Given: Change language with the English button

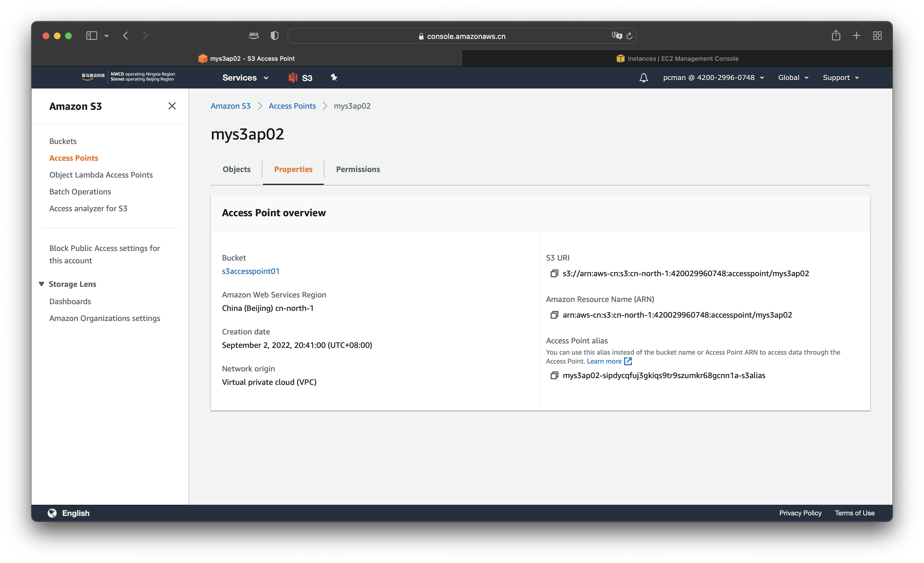Looking at the screenshot, I should 75,513.
